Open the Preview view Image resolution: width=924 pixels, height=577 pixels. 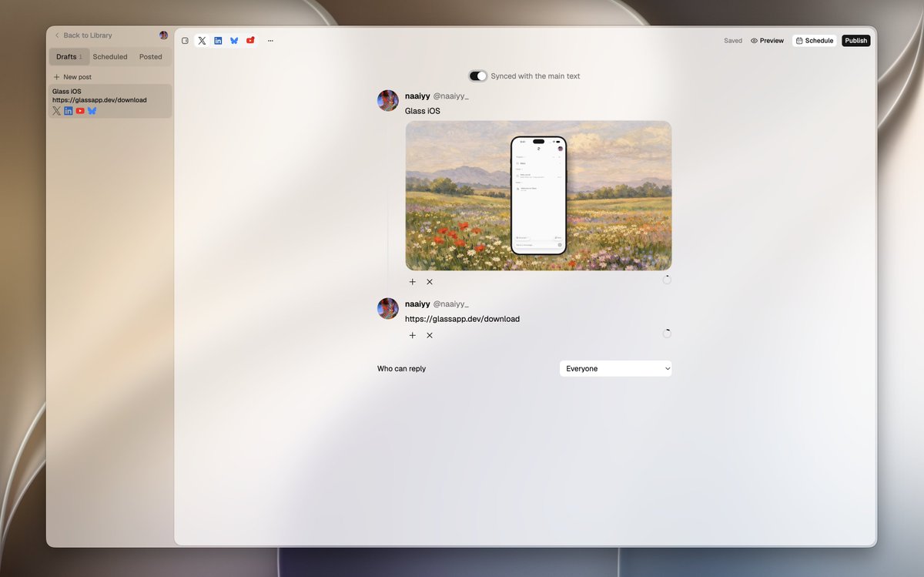(767, 41)
